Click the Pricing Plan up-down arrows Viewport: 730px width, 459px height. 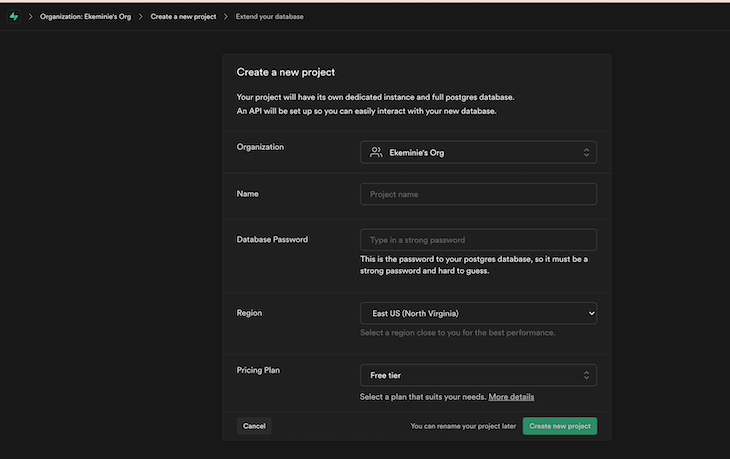pyautogui.click(x=587, y=375)
